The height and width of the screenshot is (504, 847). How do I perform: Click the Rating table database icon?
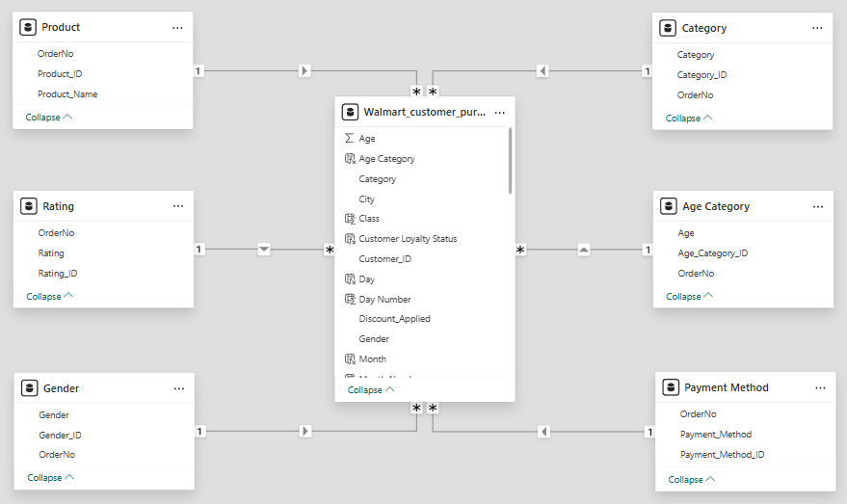pos(29,206)
